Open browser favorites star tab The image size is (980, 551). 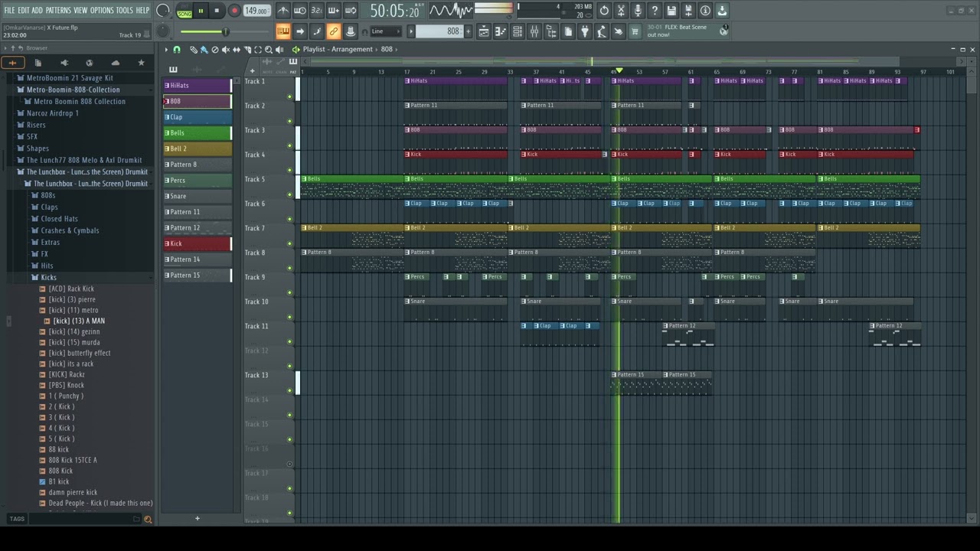[x=141, y=63]
